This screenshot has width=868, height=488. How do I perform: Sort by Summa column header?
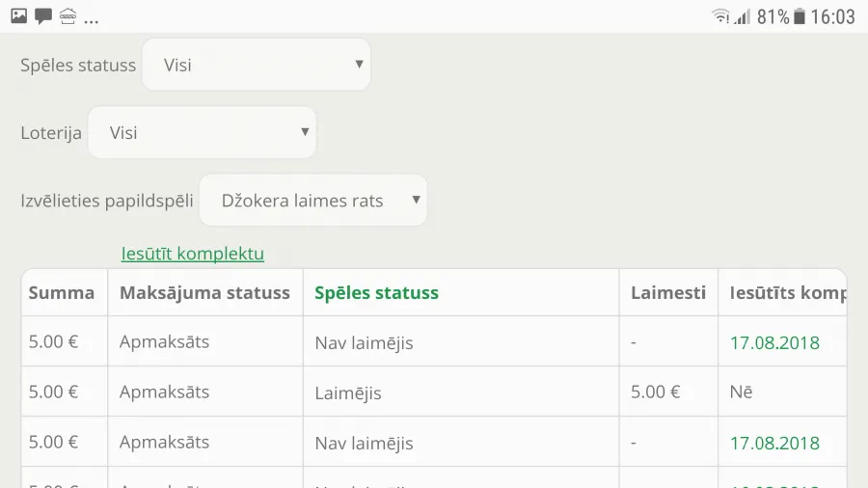click(x=62, y=292)
